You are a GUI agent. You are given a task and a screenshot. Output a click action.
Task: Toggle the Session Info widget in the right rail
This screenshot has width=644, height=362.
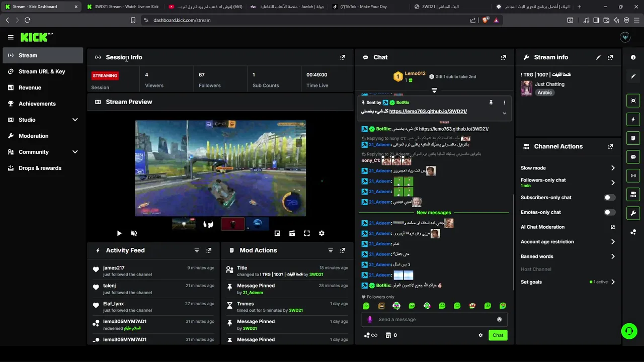click(633, 175)
